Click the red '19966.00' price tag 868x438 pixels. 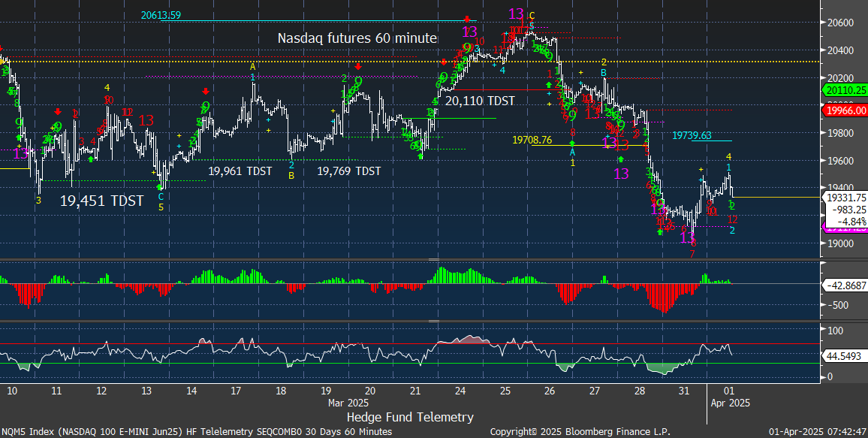pos(845,110)
